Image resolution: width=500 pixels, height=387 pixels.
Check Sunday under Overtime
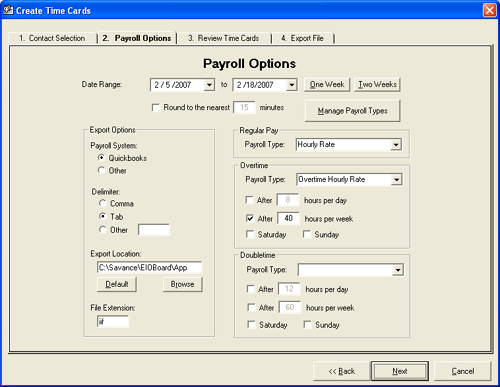tap(307, 234)
